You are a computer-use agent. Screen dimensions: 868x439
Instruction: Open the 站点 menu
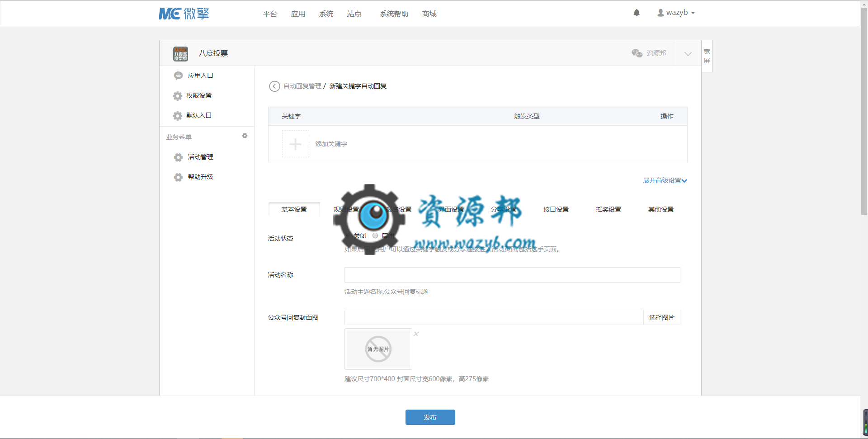point(354,14)
